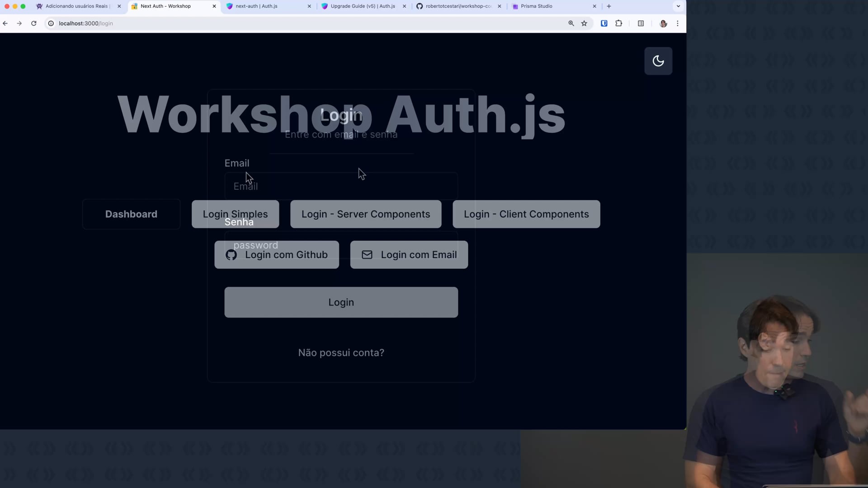Viewport: 868px width, 488px height.
Task: Open the side panel icon
Action: (641, 23)
